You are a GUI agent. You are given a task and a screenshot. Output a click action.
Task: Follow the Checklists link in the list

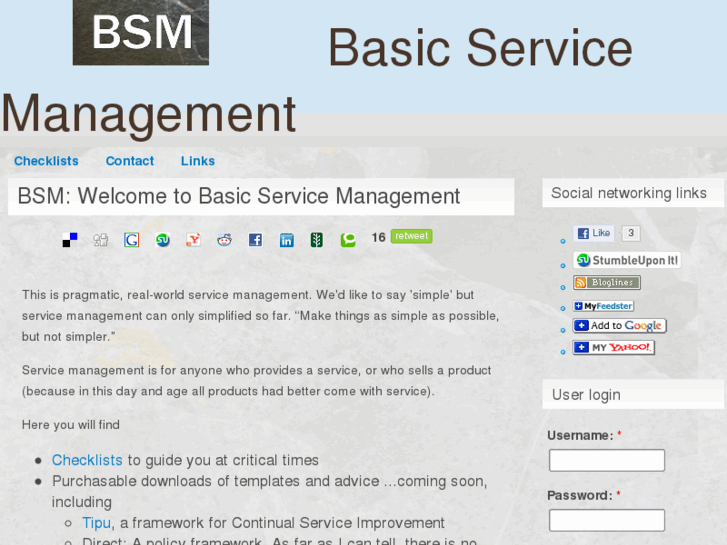[87, 460]
